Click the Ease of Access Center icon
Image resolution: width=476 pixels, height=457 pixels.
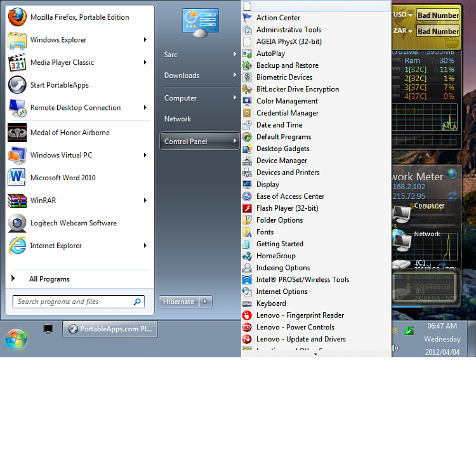click(247, 197)
